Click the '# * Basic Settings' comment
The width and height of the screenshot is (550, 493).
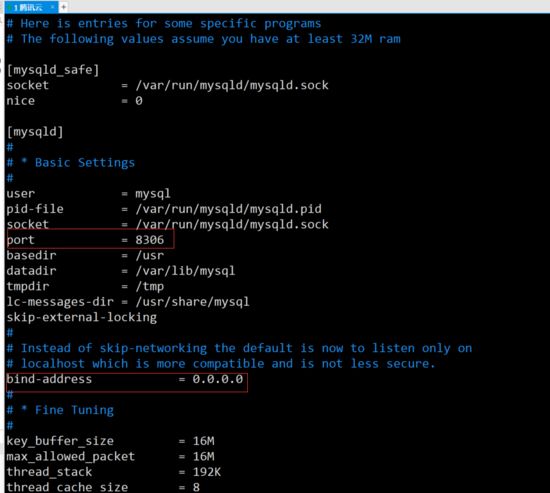click(x=71, y=163)
